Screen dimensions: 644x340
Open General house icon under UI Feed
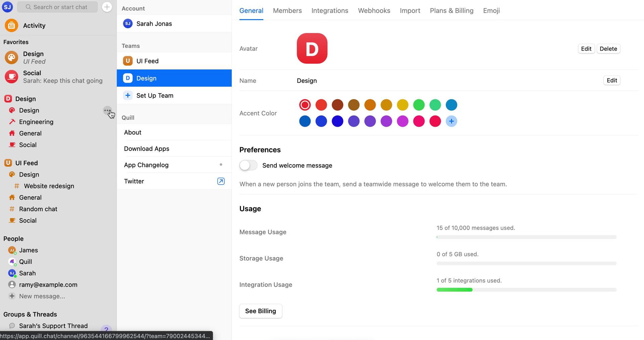tap(12, 197)
